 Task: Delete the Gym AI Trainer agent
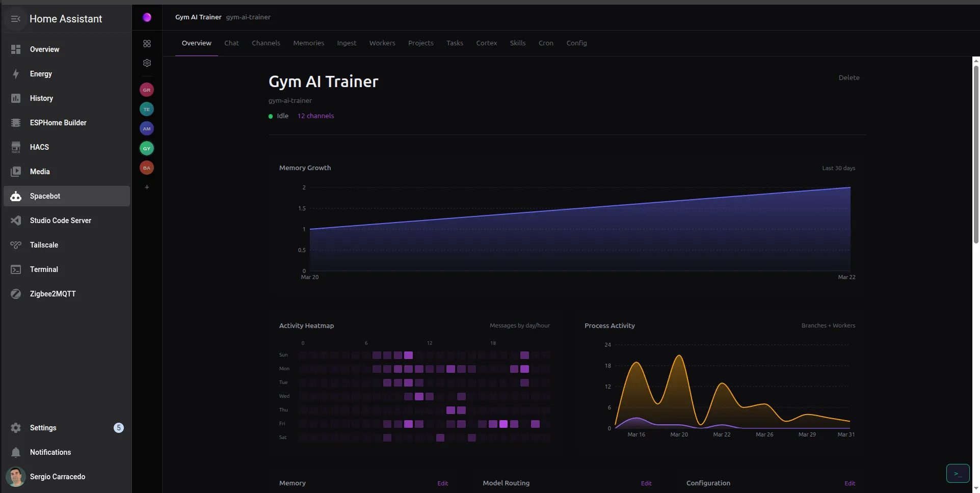coord(849,78)
